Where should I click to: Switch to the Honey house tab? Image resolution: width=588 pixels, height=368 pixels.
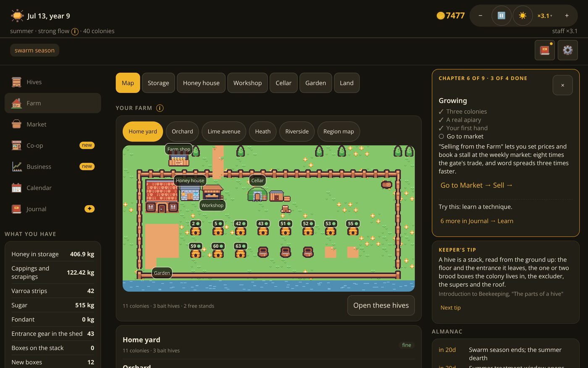click(x=201, y=83)
